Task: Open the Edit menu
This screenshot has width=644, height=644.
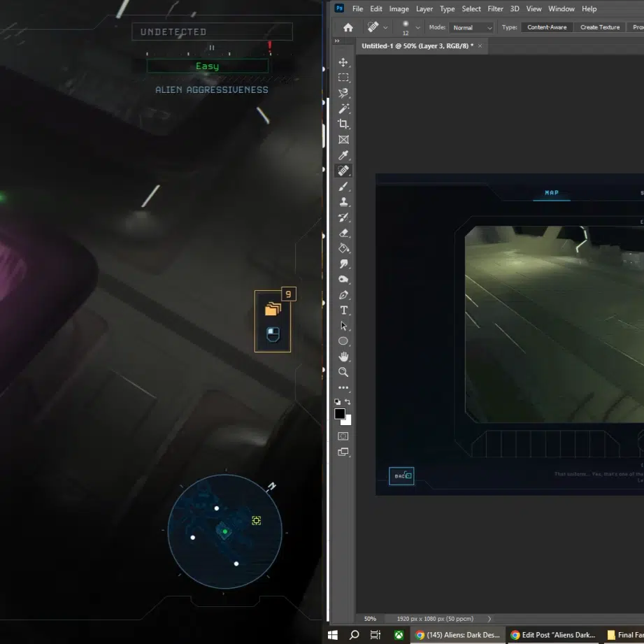Action: pyautogui.click(x=375, y=9)
